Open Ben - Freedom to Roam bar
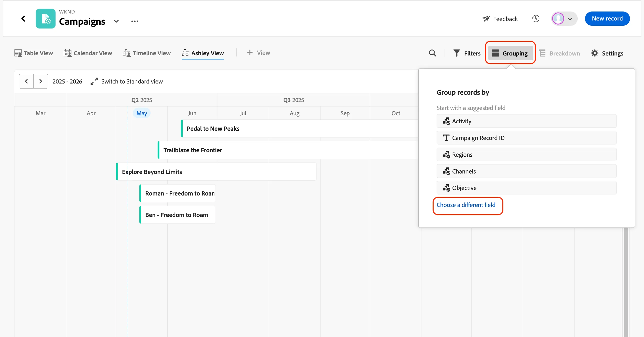 point(177,215)
